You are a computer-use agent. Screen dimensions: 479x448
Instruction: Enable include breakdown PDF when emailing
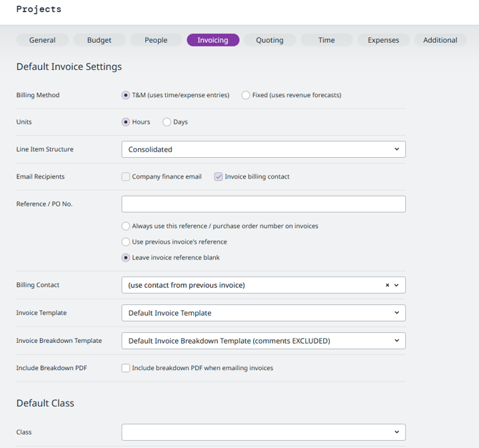pyautogui.click(x=126, y=368)
